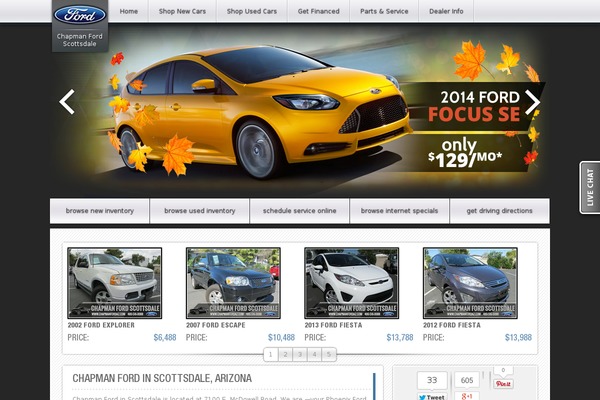Click the tweet count 33 bubble
Screen dimensions: 600x400
click(x=432, y=380)
